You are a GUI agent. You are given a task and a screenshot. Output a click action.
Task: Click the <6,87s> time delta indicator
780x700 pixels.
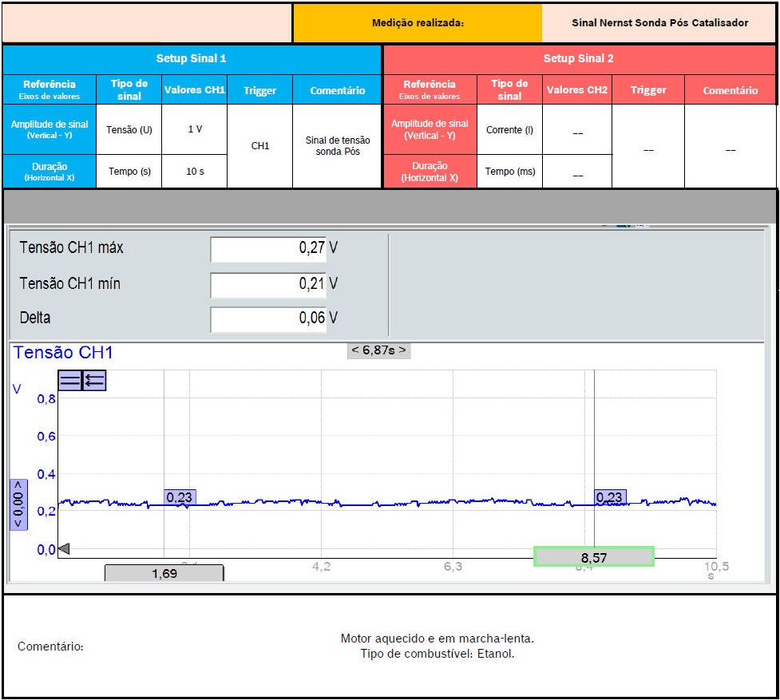tap(378, 350)
